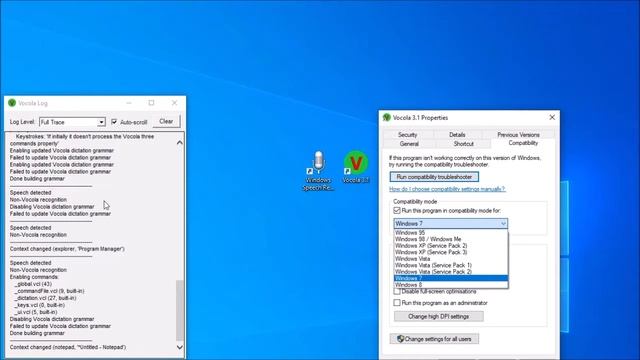
Task: Open 'How do I choose compatibility settings manually?' link
Action: pos(447,189)
